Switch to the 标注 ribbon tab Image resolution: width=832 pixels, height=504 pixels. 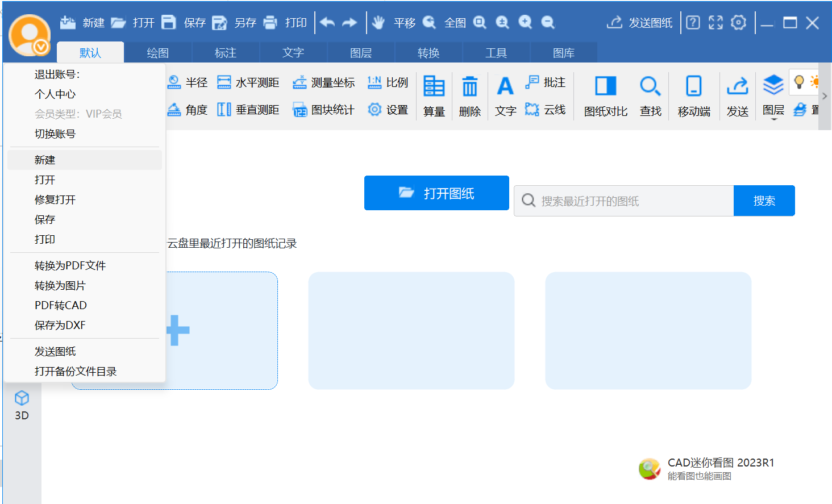226,53
